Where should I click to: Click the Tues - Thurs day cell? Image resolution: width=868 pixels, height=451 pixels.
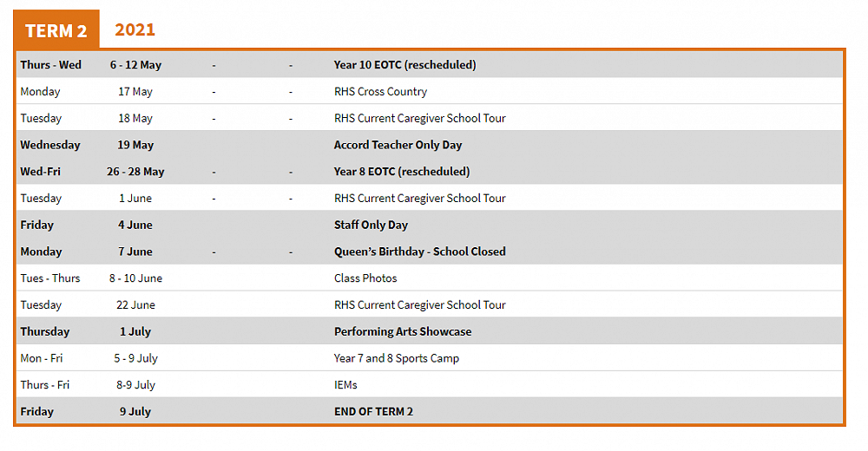(x=50, y=278)
